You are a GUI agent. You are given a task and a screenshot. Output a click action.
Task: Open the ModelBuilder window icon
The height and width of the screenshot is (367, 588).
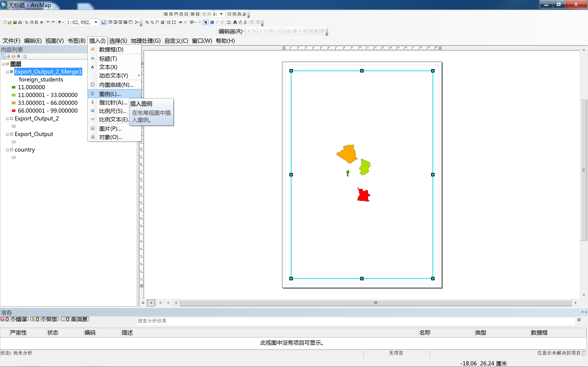click(137, 22)
